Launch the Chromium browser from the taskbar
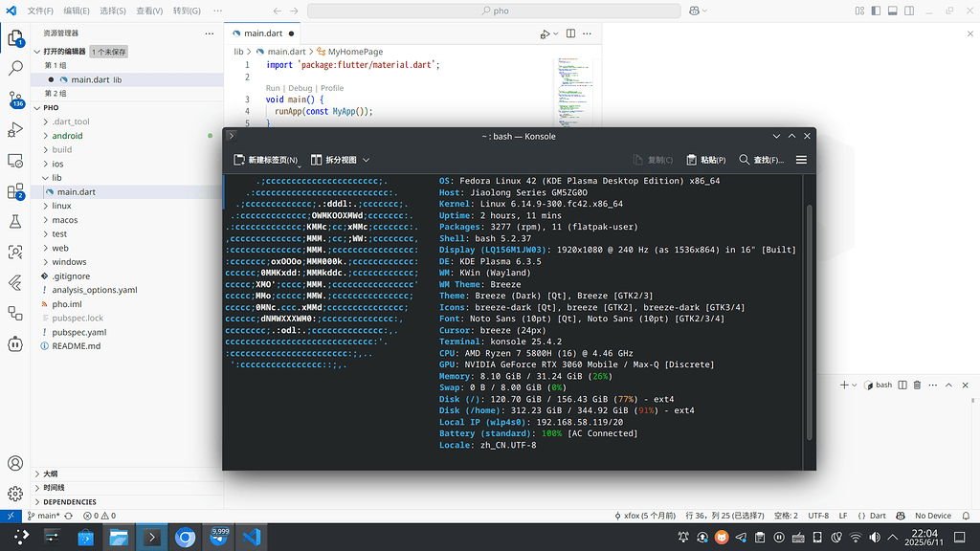The height and width of the screenshot is (551, 980). click(x=185, y=538)
